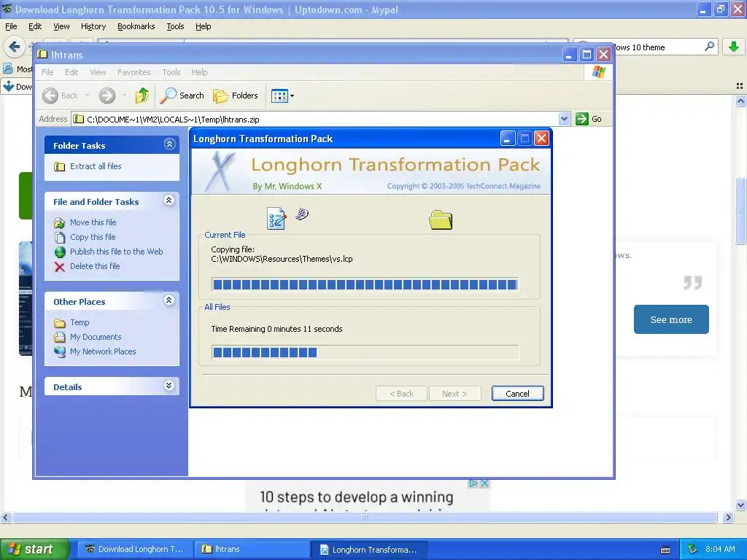
Task: Minimize the Longhorn Transformation Pack dialog
Action: click(x=508, y=139)
